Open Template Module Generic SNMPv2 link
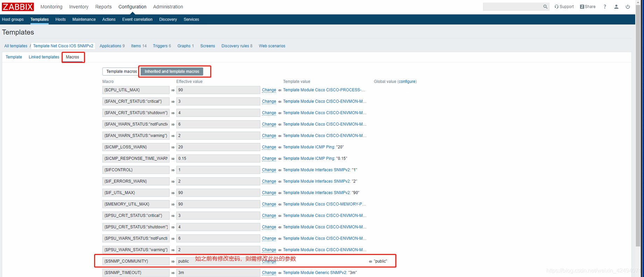The height and width of the screenshot is (277, 644). point(315,272)
